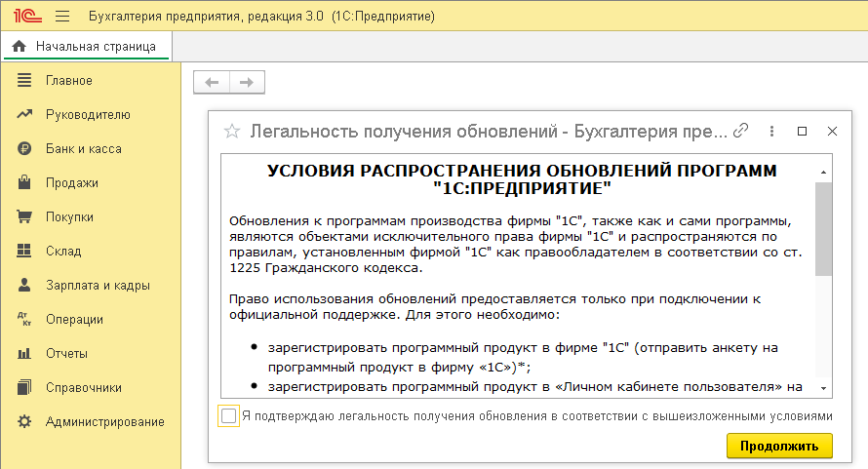Image resolution: width=868 pixels, height=469 pixels.
Task: Click the Операции Дт/Кт icon
Action: click(24, 319)
